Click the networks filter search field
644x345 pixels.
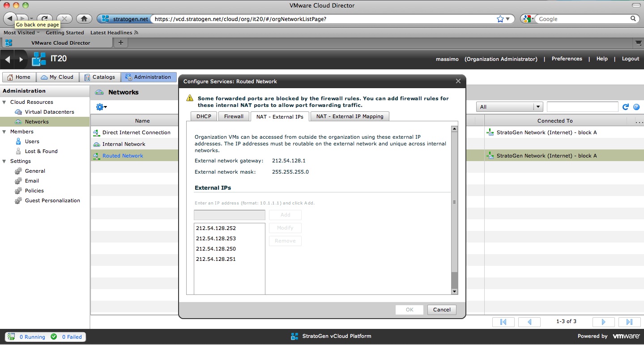[x=582, y=107]
